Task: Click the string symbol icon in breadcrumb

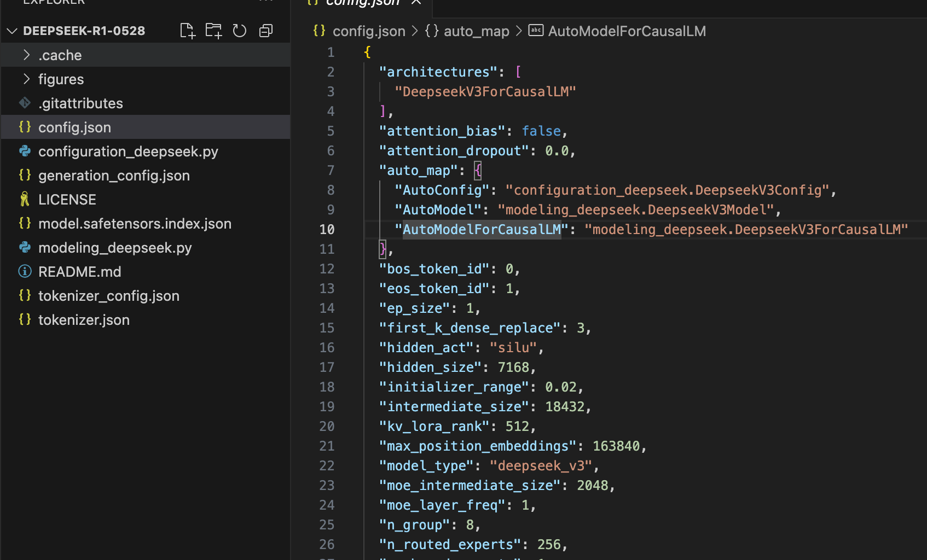Action: pos(536,31)
